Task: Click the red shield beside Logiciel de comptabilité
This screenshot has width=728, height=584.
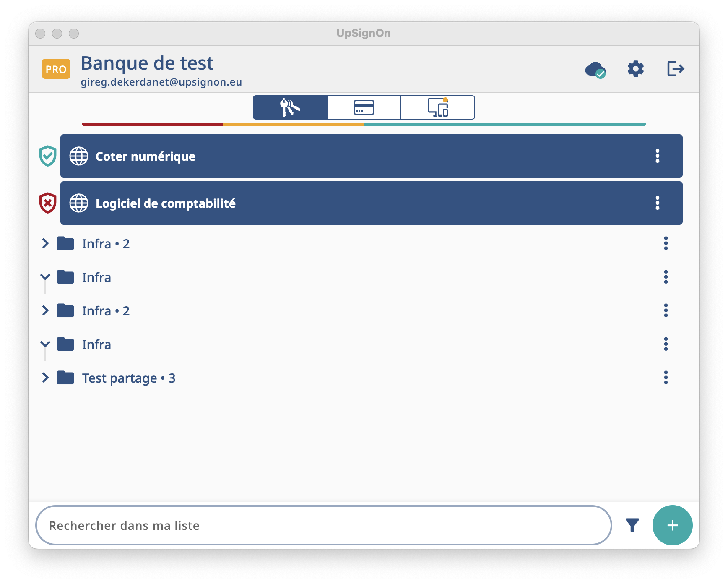Action: click(48, 203)
